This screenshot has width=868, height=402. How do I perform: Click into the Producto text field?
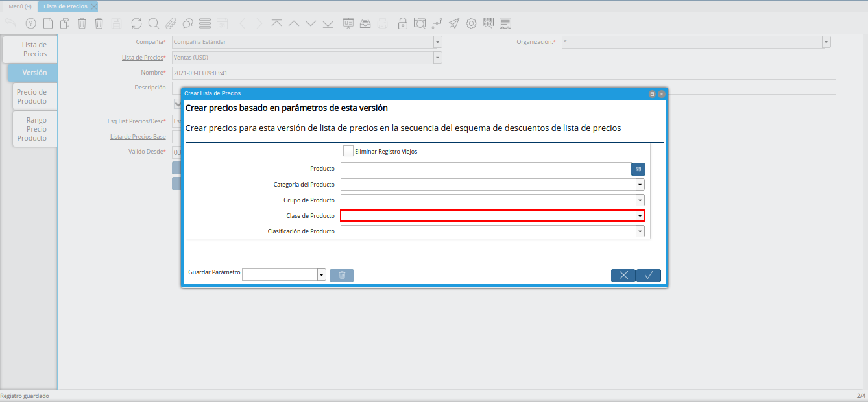point(485,169)
